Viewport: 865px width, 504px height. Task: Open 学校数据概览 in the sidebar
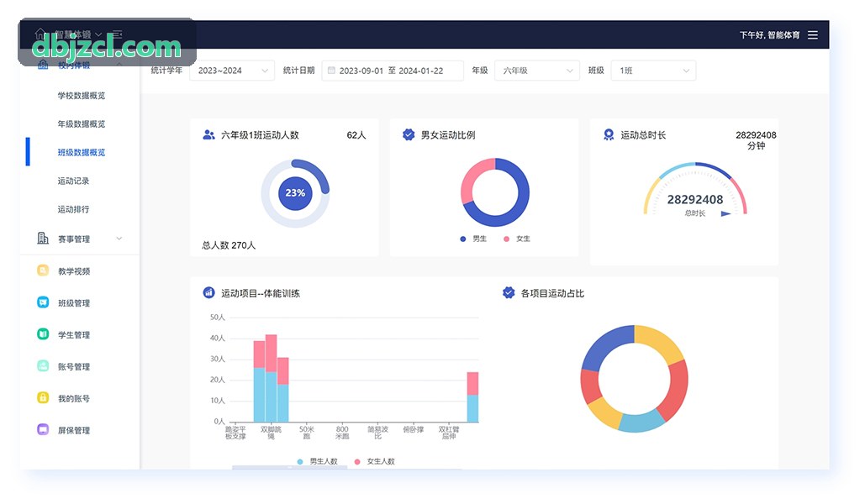pyautogui.click(x=81, y=96)
